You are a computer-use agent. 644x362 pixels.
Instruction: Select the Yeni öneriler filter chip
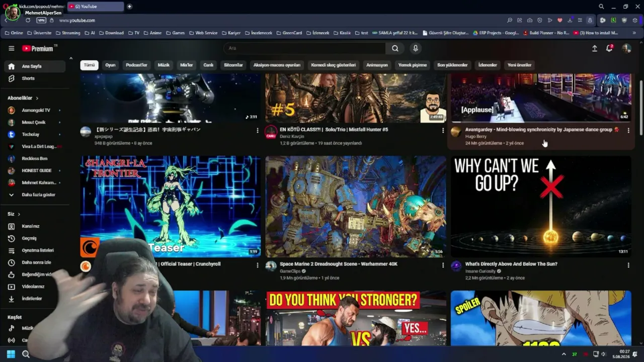click(519, 65)
